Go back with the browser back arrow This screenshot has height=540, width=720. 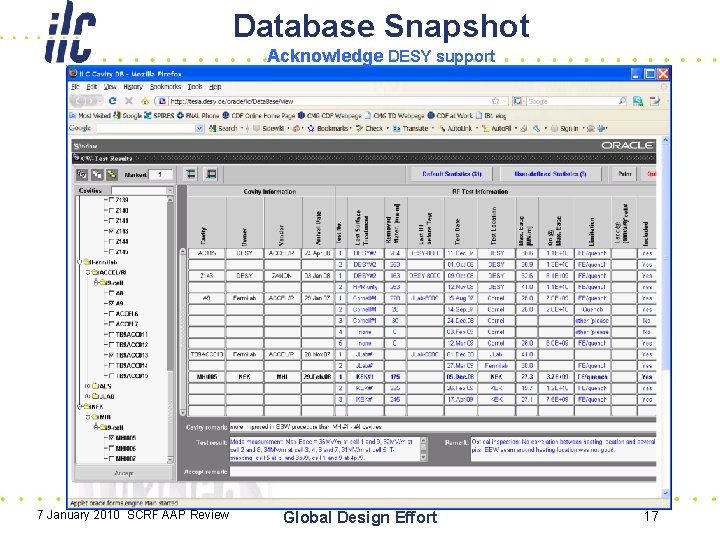79,101
